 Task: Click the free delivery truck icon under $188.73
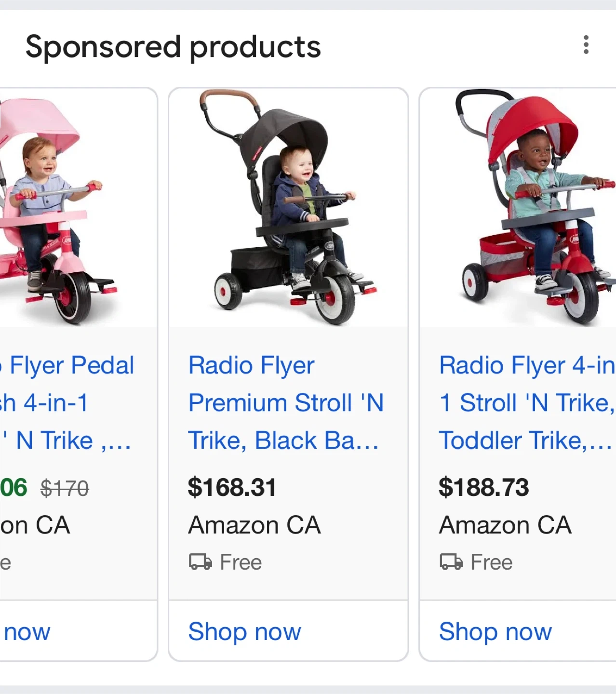tap(451, 562)
